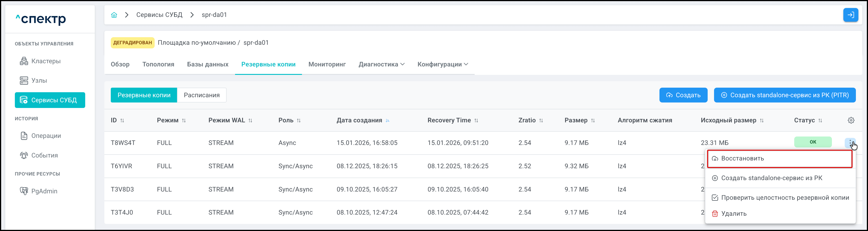Open Операции history page
This screenshot has height=231, width=868.
(46, 136)
